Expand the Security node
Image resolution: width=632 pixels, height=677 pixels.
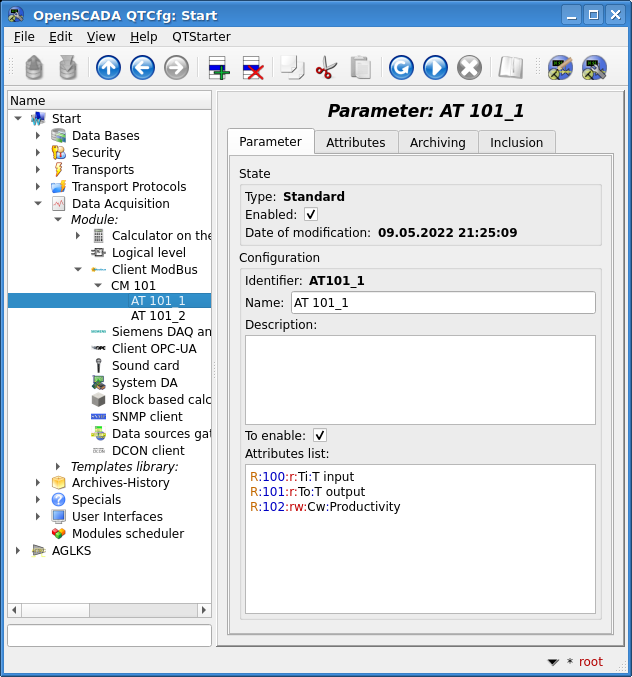point(38,152)
